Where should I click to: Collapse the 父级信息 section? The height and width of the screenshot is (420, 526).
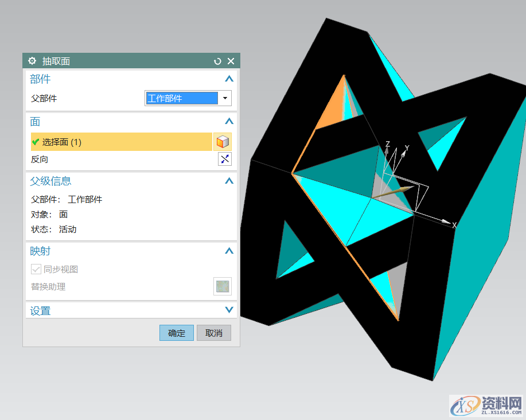pyautogui.click(x=229, y=181)
